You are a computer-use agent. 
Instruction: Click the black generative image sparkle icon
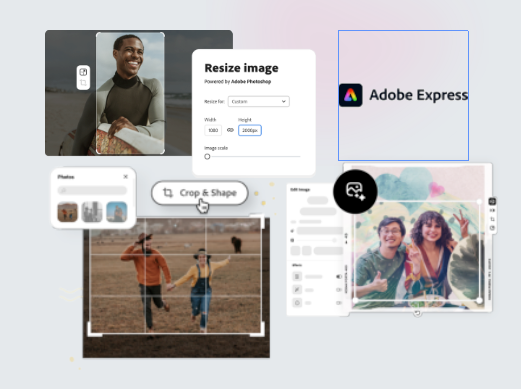[355, 191]
